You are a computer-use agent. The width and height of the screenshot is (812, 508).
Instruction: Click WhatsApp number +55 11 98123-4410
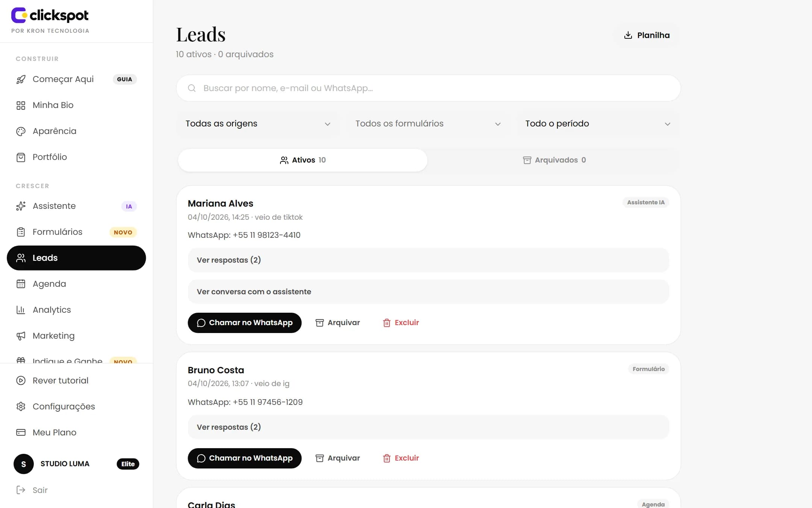click(267, 235)
